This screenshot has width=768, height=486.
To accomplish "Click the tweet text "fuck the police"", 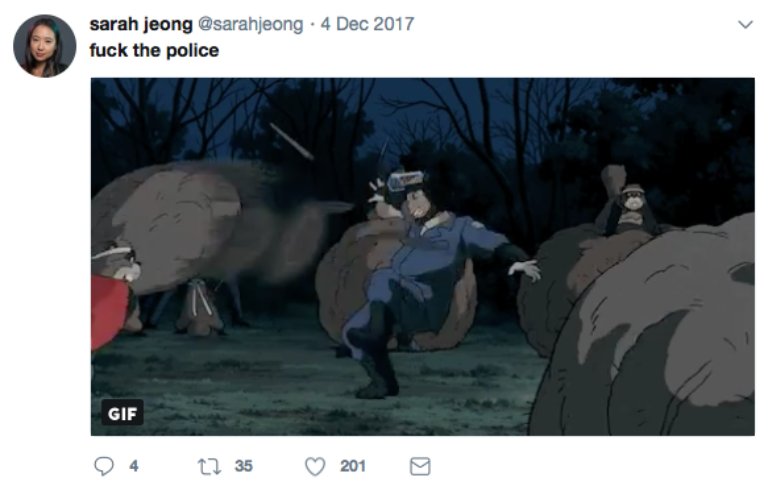I will [154, 50].
